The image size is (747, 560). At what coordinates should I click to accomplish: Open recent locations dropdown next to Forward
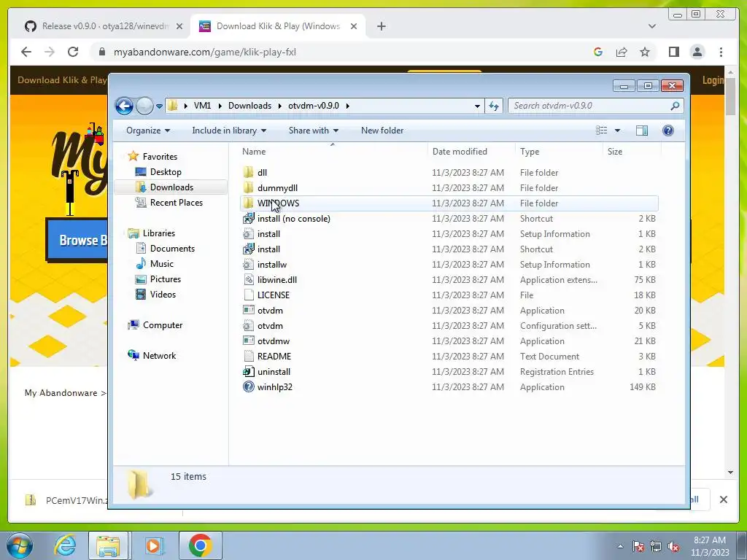tap(159, 106)
